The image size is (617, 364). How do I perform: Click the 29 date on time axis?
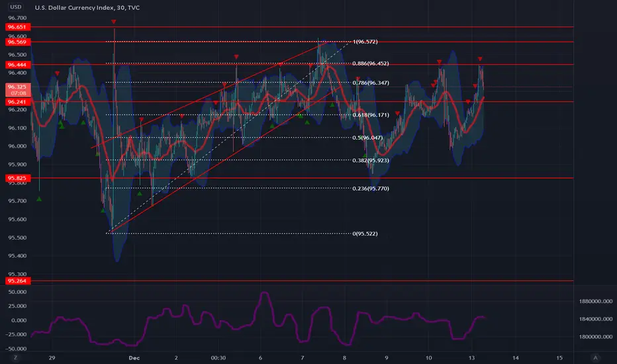coord(52,358)
